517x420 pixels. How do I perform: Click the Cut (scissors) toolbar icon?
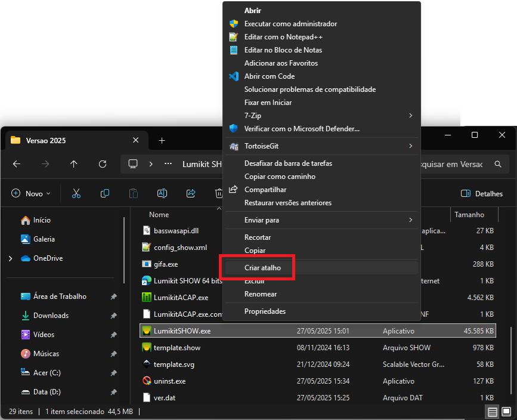(76, 193)
